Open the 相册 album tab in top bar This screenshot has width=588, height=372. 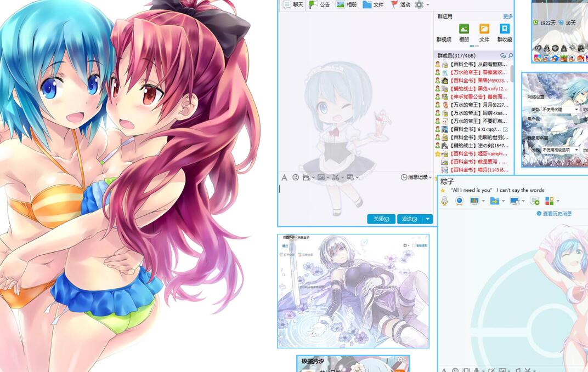point(347,4)
